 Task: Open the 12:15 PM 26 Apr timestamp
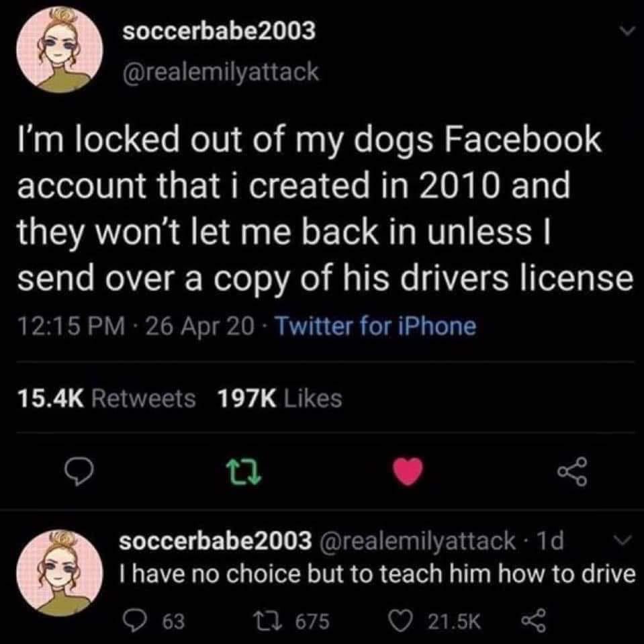[x=136, y=326]
